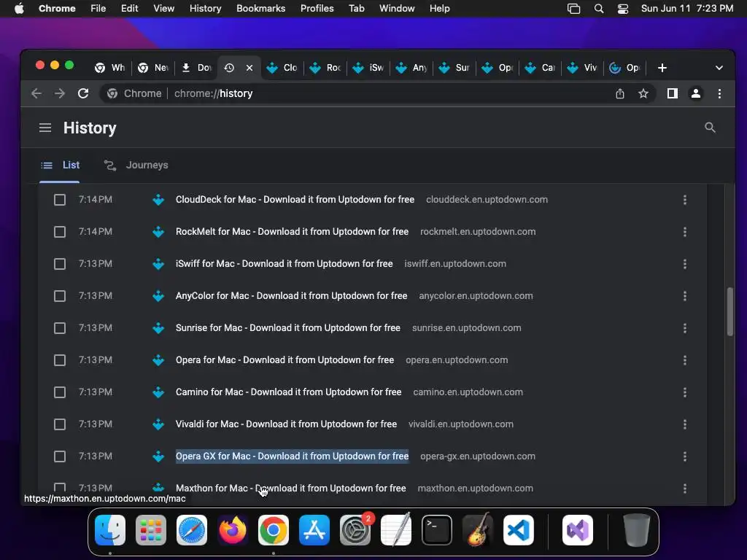Open the History side menu hamburger icon
The width and height of the screenshot is (747, 560).
tap(45, 128)
